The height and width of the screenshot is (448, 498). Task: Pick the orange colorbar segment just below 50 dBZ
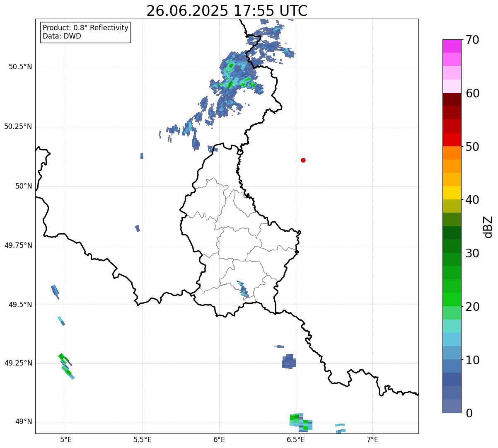click(452, 153)
